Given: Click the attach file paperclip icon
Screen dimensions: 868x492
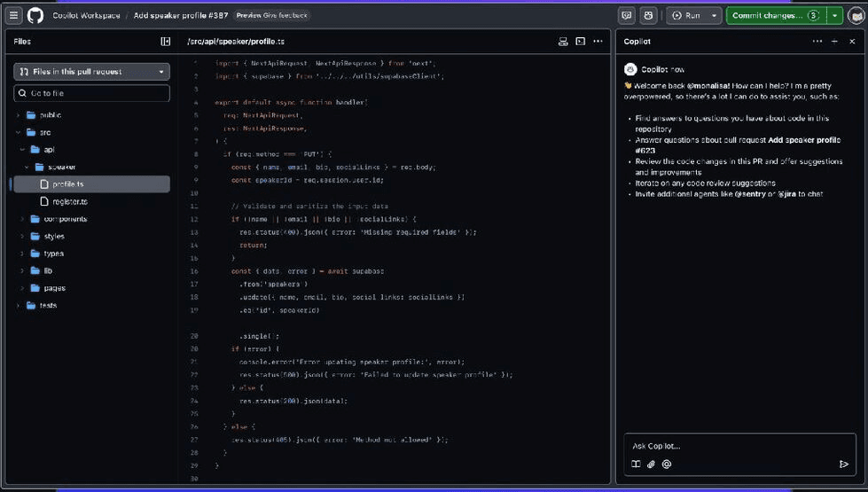Looking at the screenshot, I should [x=651, y=464].
